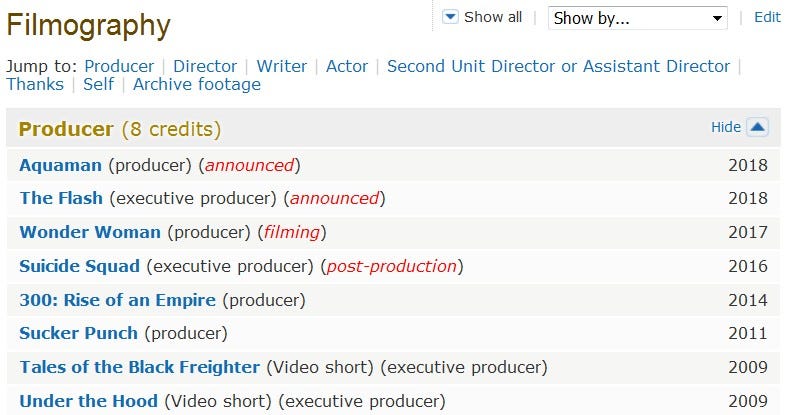
Task: Open The Flash title link
Action: (x=61, y=198)
